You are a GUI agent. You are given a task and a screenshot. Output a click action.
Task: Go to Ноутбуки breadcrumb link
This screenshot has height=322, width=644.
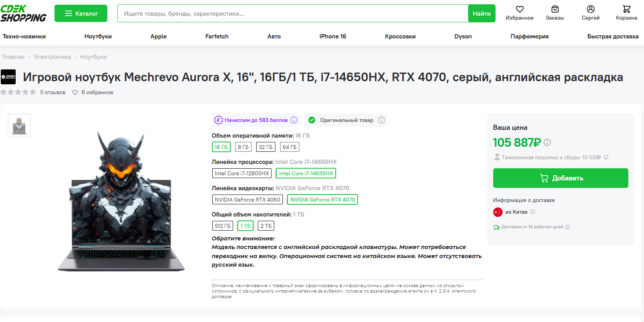[93, 57]
